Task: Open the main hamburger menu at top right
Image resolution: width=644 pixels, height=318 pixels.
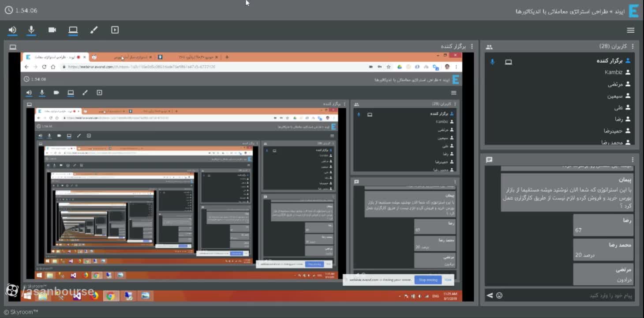Action: pos(631,30)
